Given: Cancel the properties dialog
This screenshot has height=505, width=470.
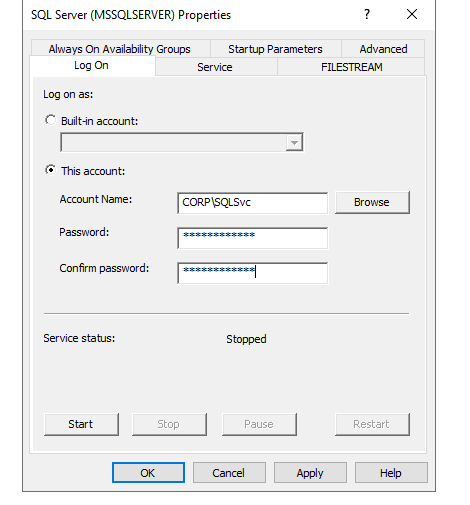Looking at the screenshot, I should (229, 473).
